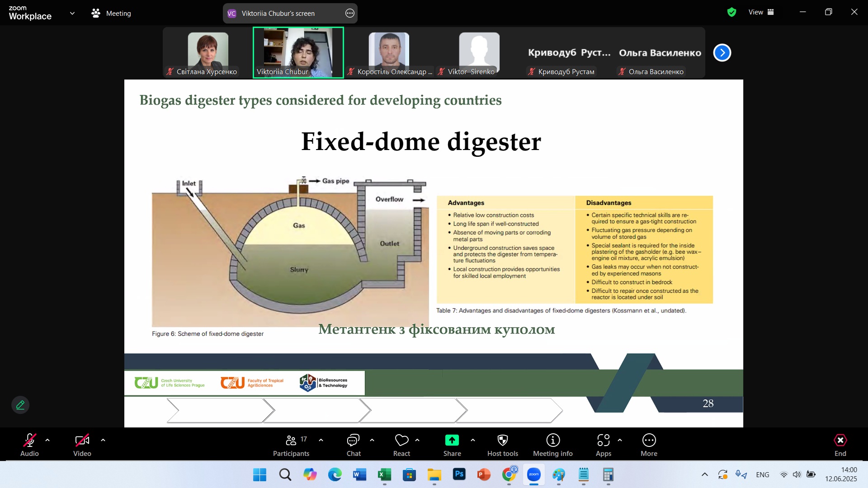Screen dimensions: 868x488
Task: Open the Meeting tab
Action: (x=111, y=13)
